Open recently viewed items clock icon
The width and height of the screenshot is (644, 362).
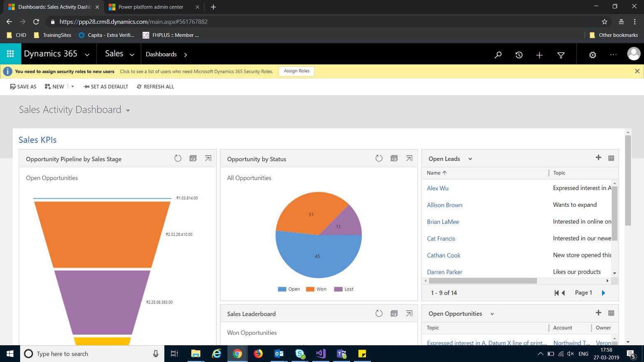[x=519, y=54]
